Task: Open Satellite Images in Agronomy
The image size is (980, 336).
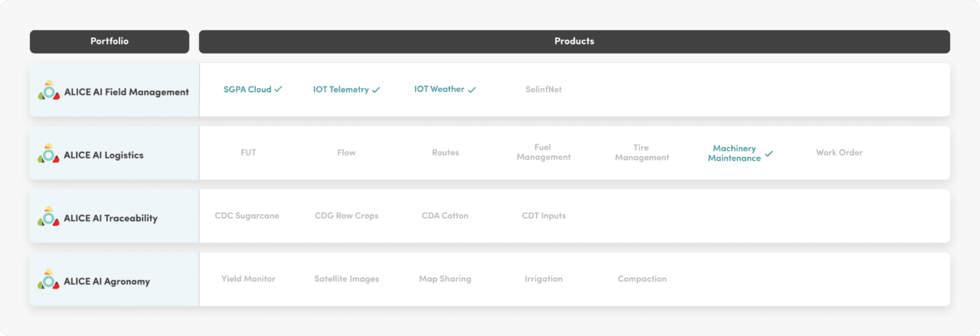Action: tap(346, 279)
